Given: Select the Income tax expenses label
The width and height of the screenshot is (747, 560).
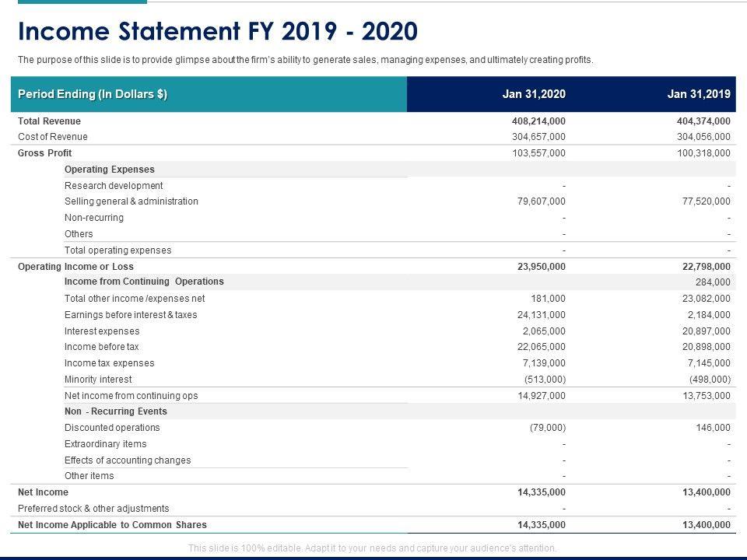Looking at the screenshot, I should click(109, 363).
